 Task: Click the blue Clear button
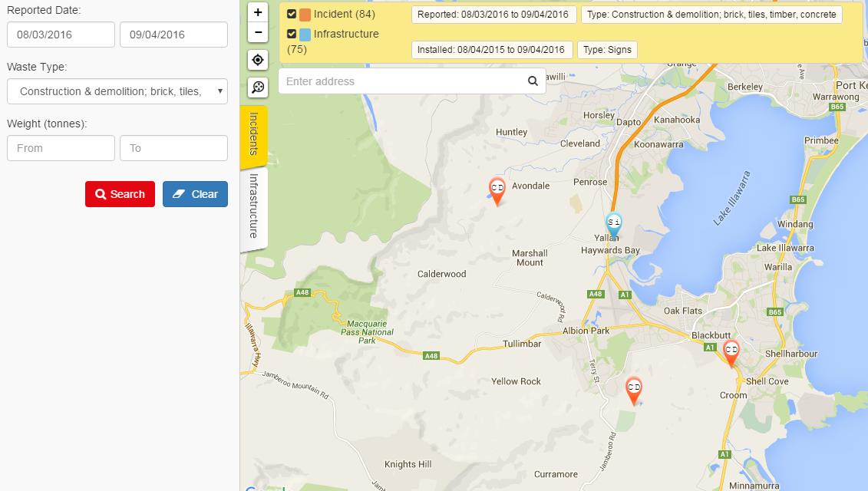pyautogui.click(x=196, y=194)
